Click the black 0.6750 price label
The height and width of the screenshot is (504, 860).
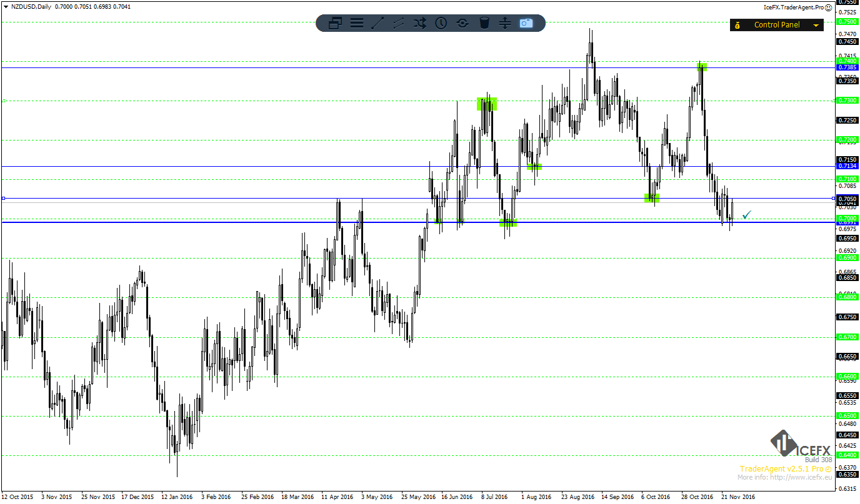847,317
